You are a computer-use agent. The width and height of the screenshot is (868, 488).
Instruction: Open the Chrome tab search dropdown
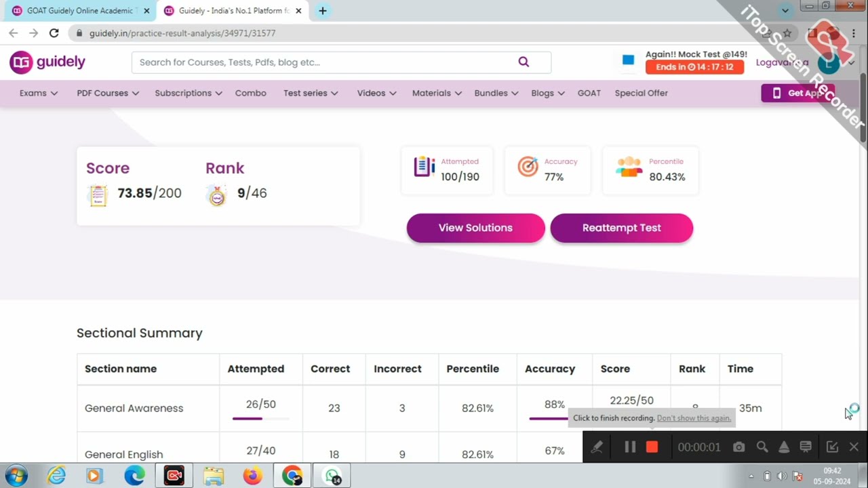(x=785, y=10)
